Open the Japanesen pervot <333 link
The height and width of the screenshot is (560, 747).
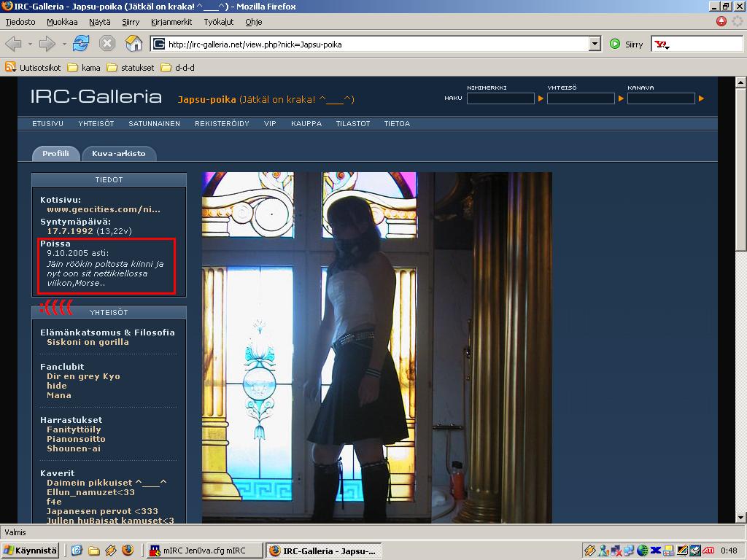[102, 511]
